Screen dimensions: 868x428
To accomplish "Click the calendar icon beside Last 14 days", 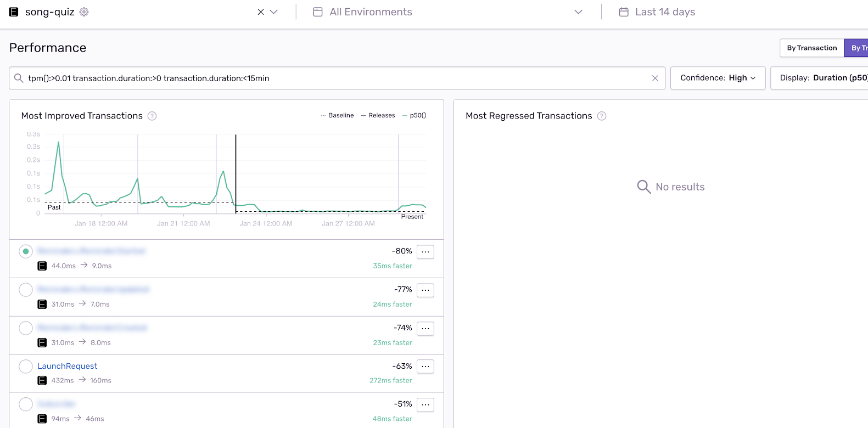I will [624, 12].
